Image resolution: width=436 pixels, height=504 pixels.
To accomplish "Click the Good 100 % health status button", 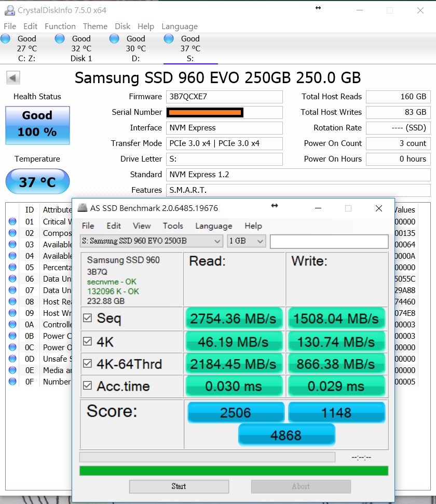I will (37, 125).
